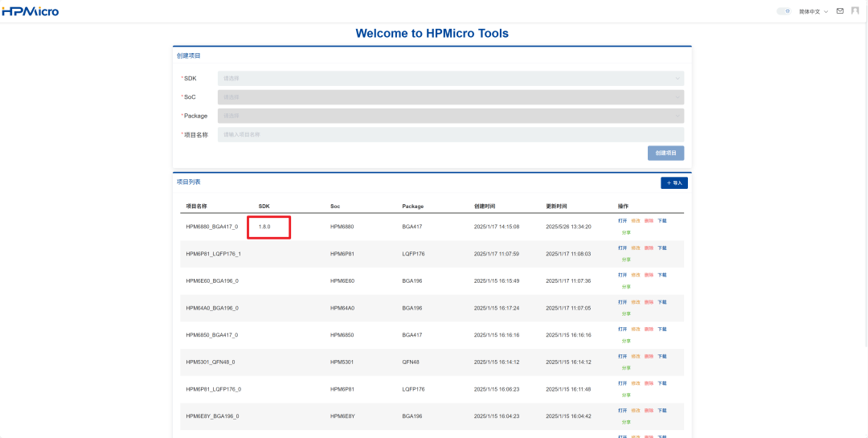The image size is (868, 438).
Task: Click the 创建项目 panel title
Action: click(x=188, y=55)
